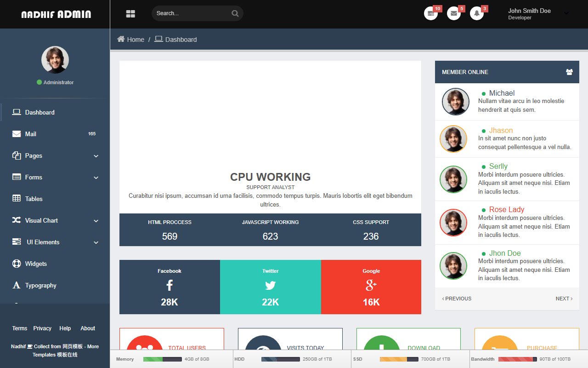Viewport: 588px width, 368px height.
Task: Open the About footer link
Action: pos(88,328)
